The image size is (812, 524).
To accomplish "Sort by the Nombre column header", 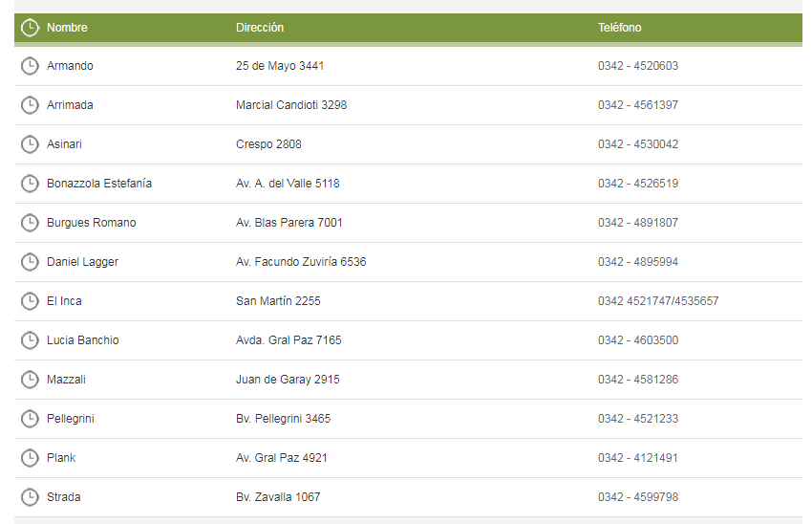I will (67, 28).
